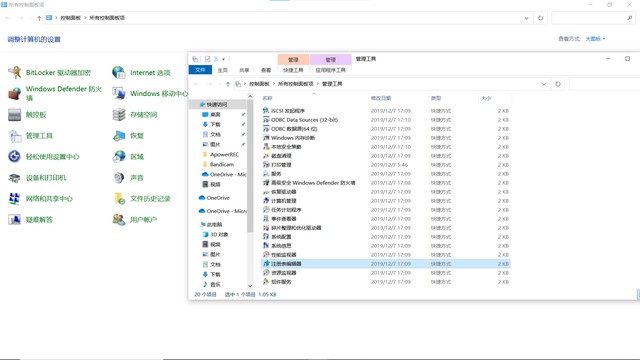Switch to the 查看 ribbon tab
The image size is (640, 360).
point(266,70)
